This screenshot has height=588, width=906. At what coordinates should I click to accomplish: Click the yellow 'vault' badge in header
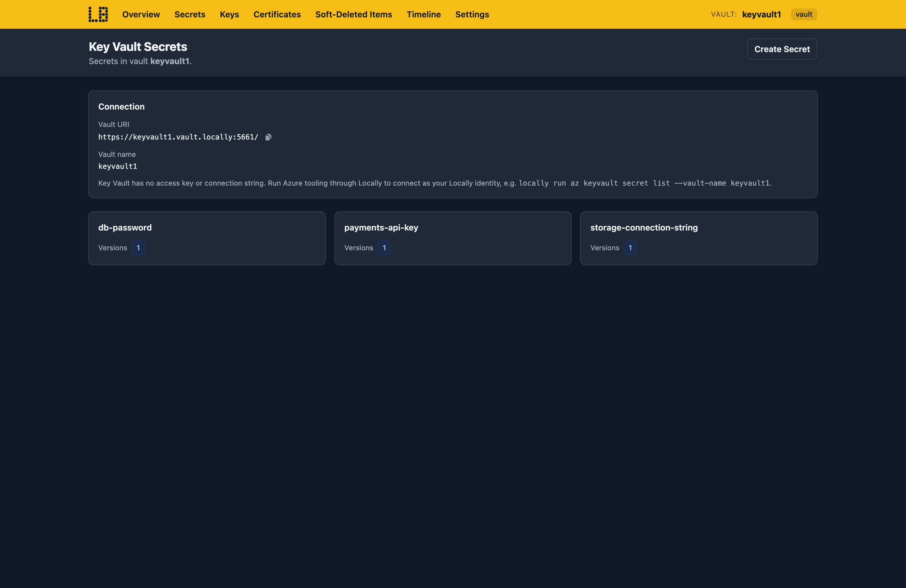click(804, 14)
